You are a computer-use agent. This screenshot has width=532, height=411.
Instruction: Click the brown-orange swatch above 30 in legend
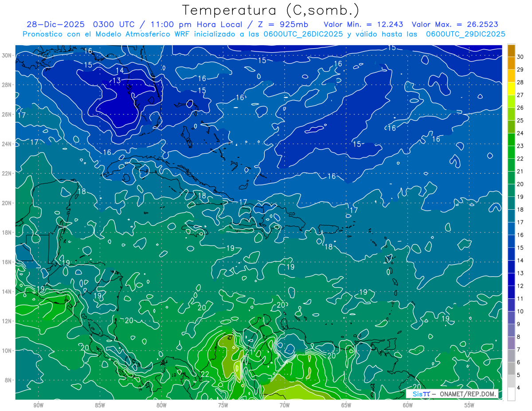pyautogui.click(x=511, y=51)
